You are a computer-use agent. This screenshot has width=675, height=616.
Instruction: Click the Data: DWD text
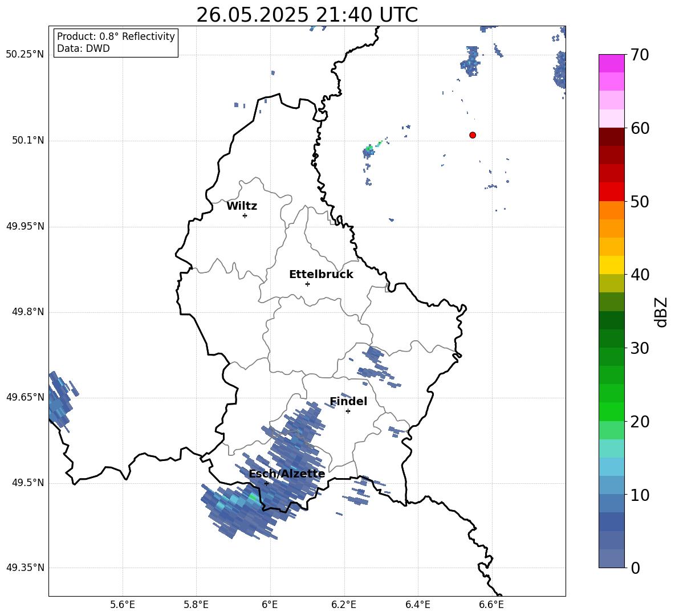coord(83,48)
